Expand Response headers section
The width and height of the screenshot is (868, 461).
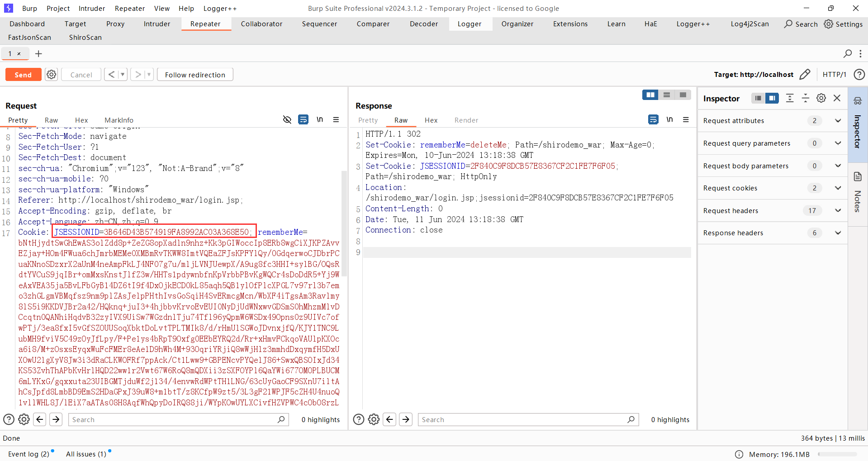pyautogui.click(x=773, y=233)
